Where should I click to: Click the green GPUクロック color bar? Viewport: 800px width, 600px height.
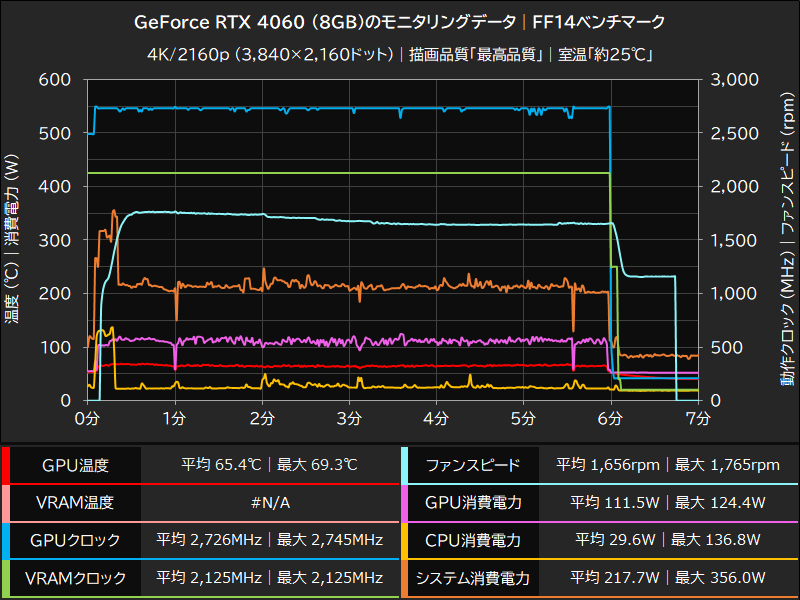tap(8, 540)
